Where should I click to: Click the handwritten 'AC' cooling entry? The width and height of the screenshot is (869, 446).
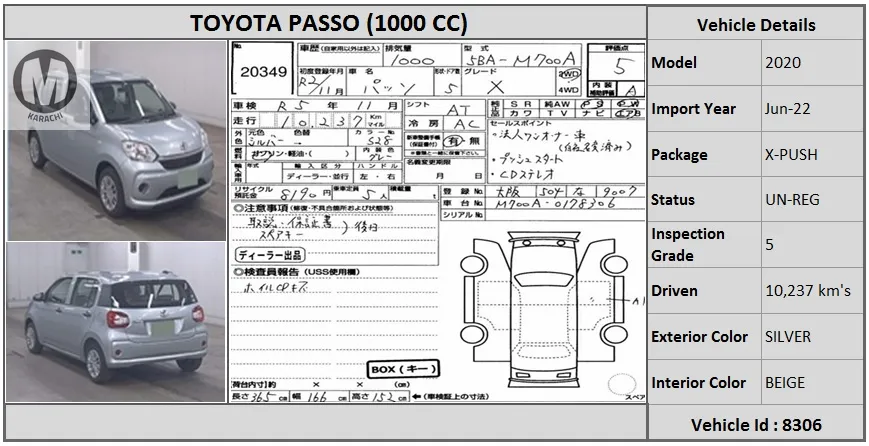pyautogui.click(x=466, y=124)
